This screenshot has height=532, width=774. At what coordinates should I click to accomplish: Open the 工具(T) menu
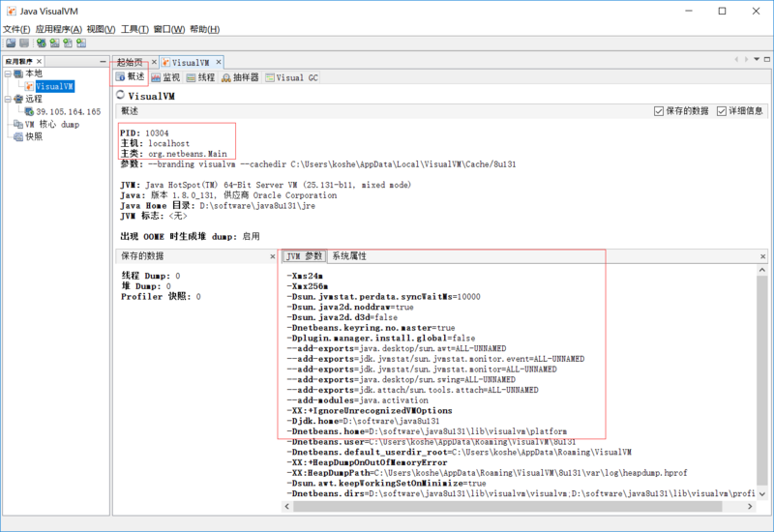click(x=134, y=29)
